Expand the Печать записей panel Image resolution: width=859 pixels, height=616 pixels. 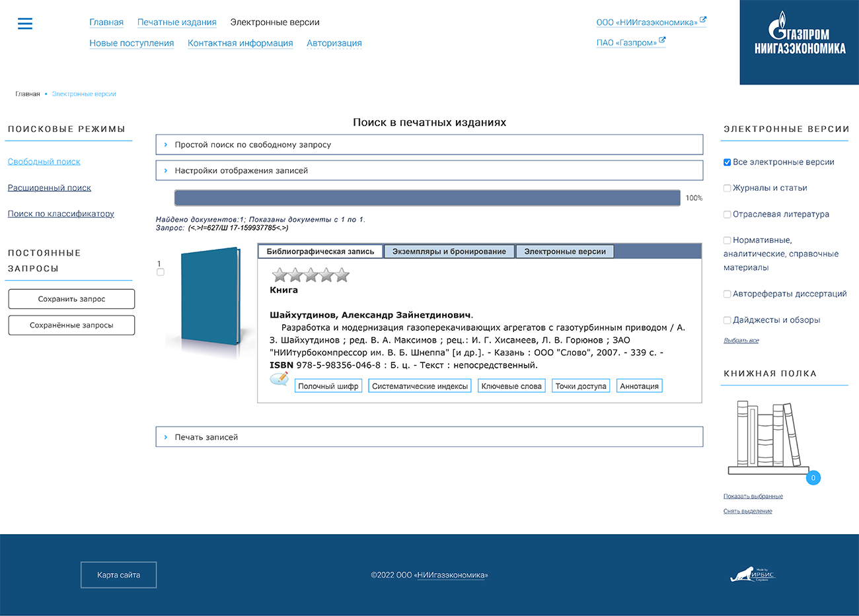[x=429, y=436]
